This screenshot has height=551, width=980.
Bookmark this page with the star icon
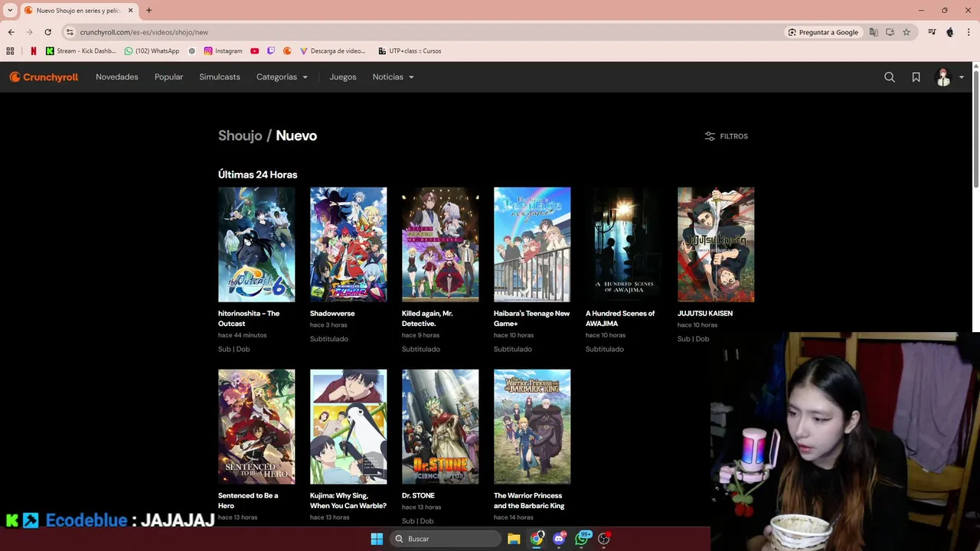906,32
